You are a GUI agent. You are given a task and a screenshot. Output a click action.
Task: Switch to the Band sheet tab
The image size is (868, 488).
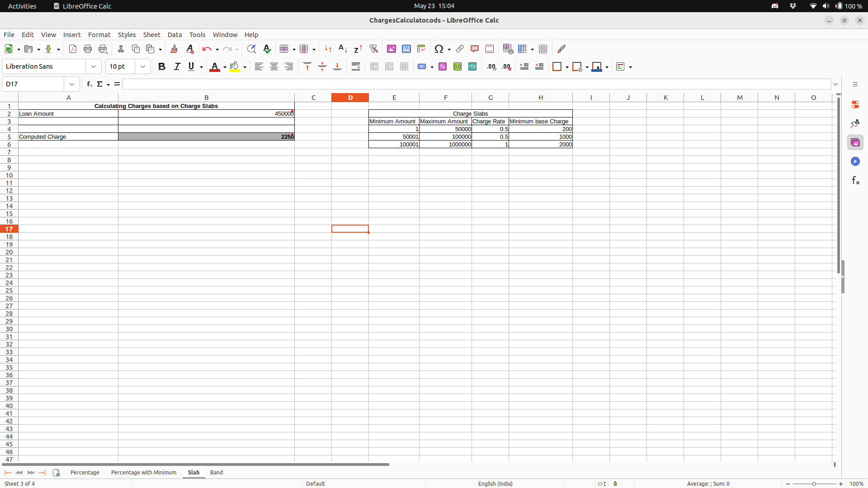pos(217,473)
